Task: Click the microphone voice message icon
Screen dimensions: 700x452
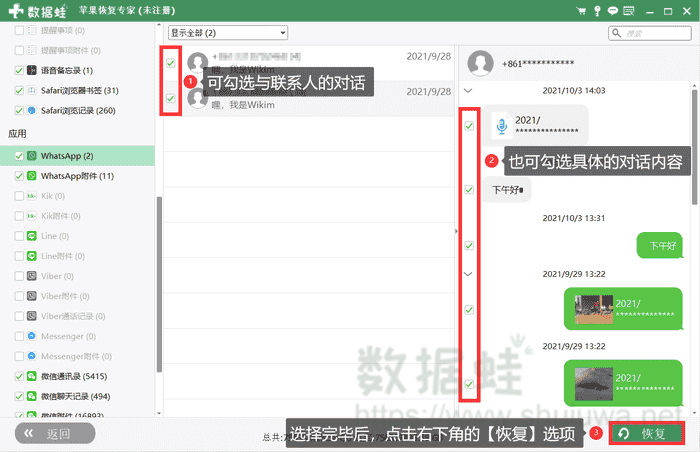Action: [x=501, y=126]
